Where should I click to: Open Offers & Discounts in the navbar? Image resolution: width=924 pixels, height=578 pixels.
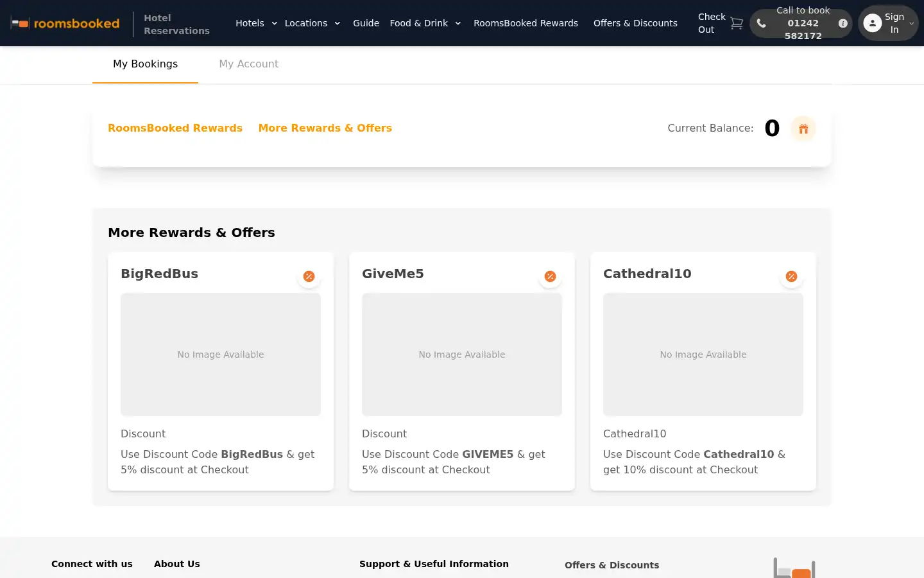(x=635, y=23)
